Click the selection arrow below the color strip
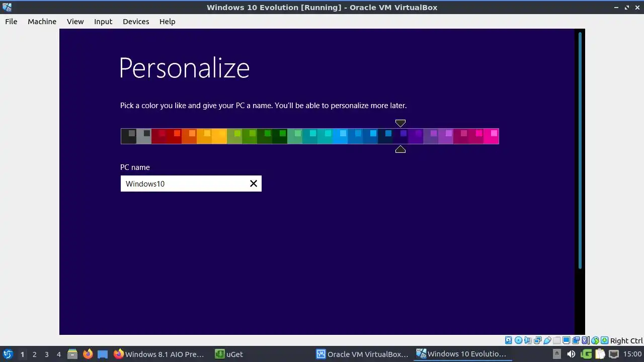Image resolution: width=644 pixels, height=362 pixels. point(400,149)
